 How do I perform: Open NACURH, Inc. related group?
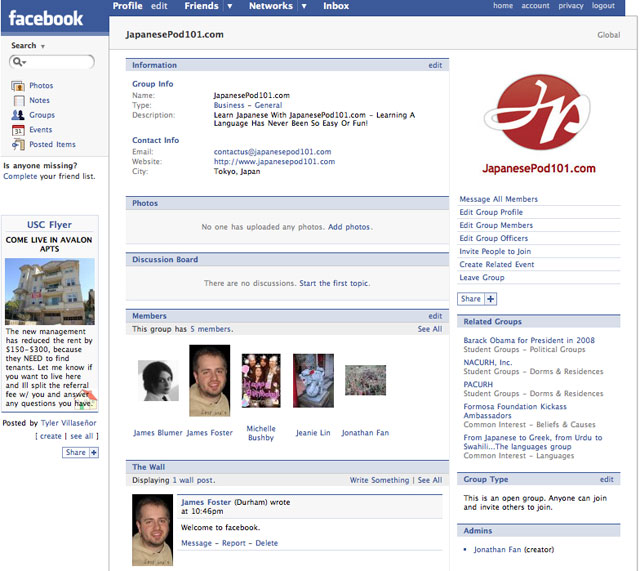pyautogui.click(x=487, y=362)
